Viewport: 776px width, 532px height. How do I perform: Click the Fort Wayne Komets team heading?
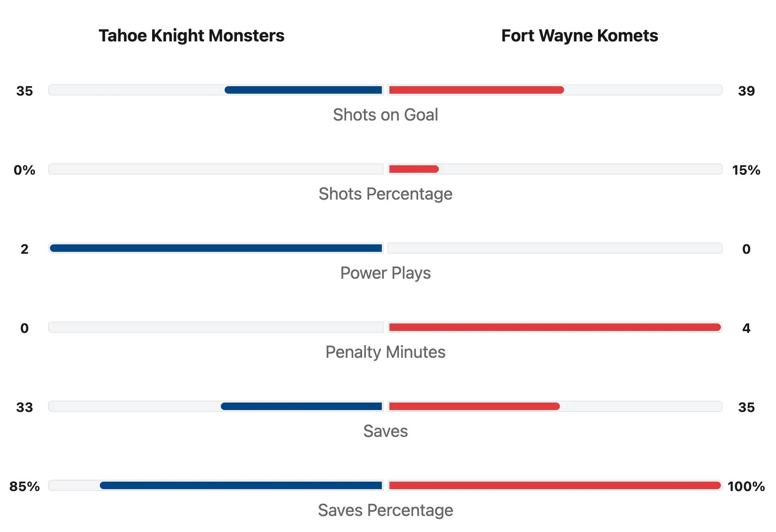579,36
